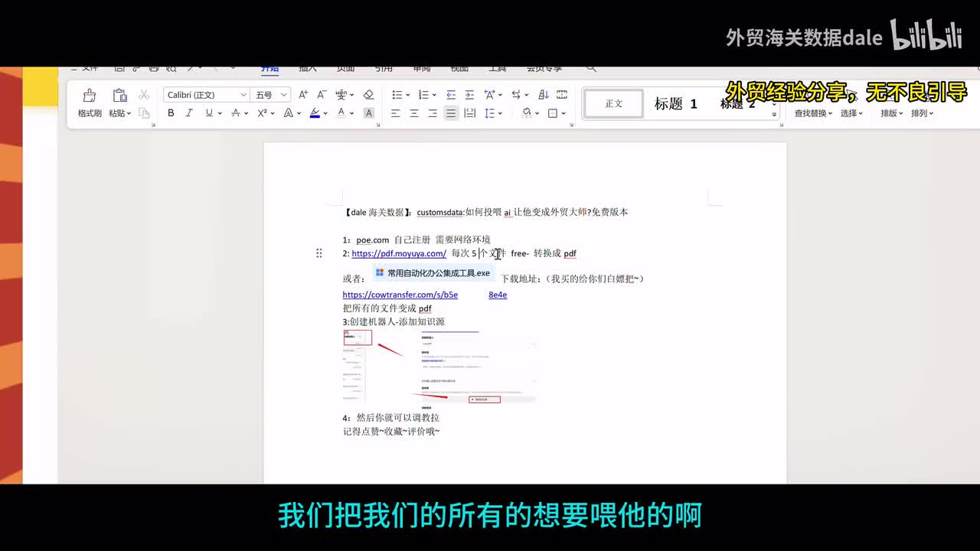Click the blue text highlight color swatch

(315, 113)
